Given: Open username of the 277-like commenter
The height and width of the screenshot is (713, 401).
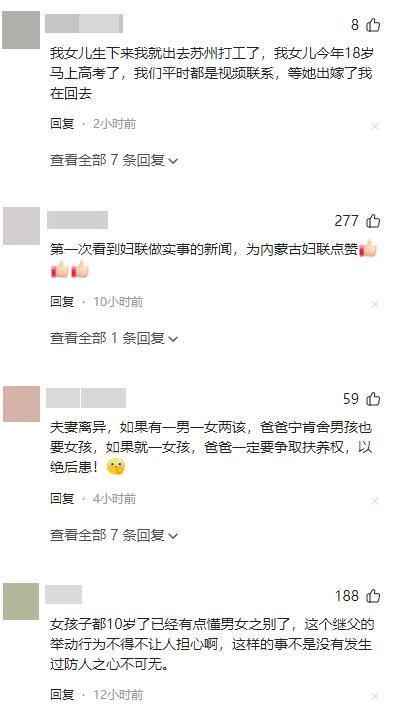Looking at the screenshot, I should tap(77, 220).
